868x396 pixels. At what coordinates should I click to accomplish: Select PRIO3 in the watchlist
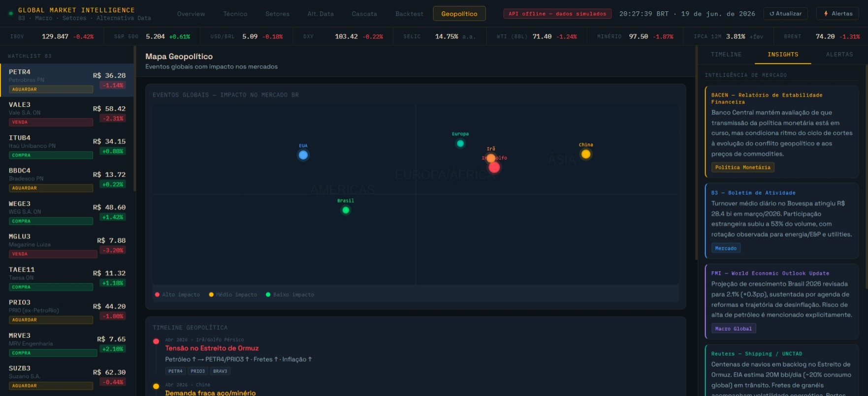pos(67,311)
